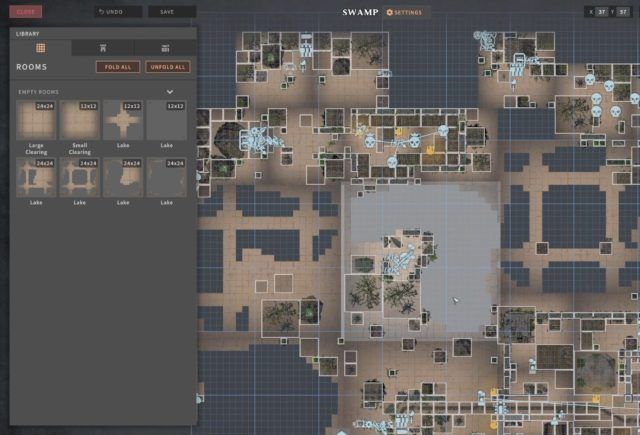Image resolution: width=640 pixels, height=435 pixels.
Task: Choose the 24x24 Lake with four square pools
Action: [x=80, y=178]
